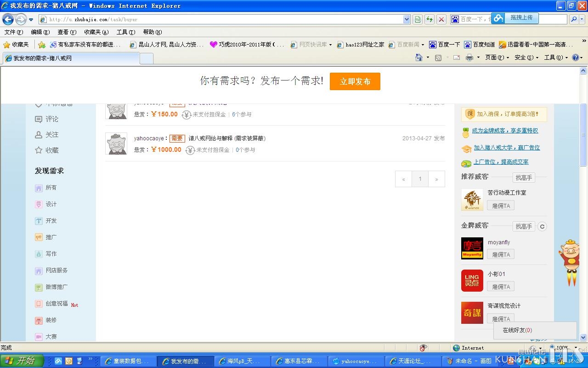Click the search magnifier button
This screenshot has width=588, height=368.
click(574, 19)
